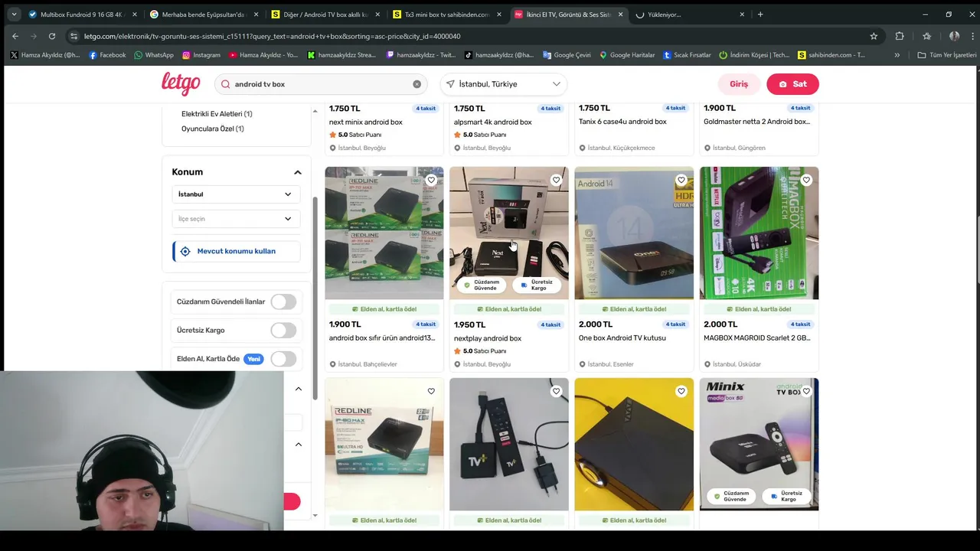Open the One box Android 14 listing photo

point(634,233)
